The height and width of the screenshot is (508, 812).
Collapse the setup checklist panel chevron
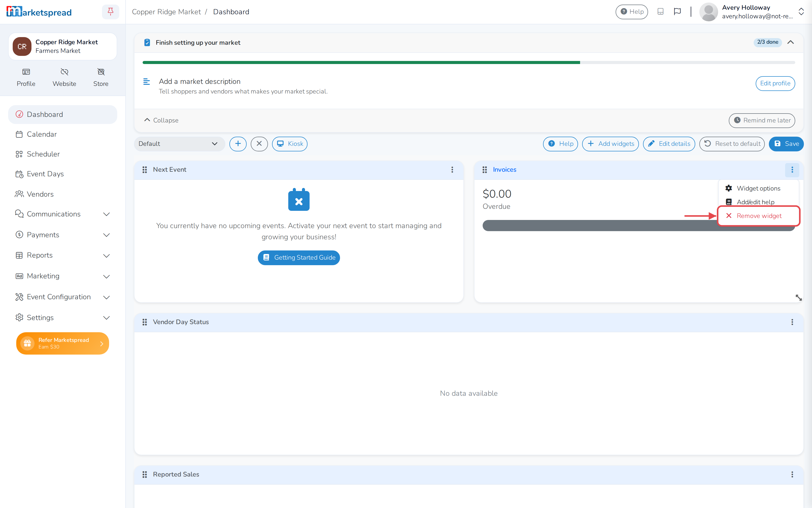790,42
